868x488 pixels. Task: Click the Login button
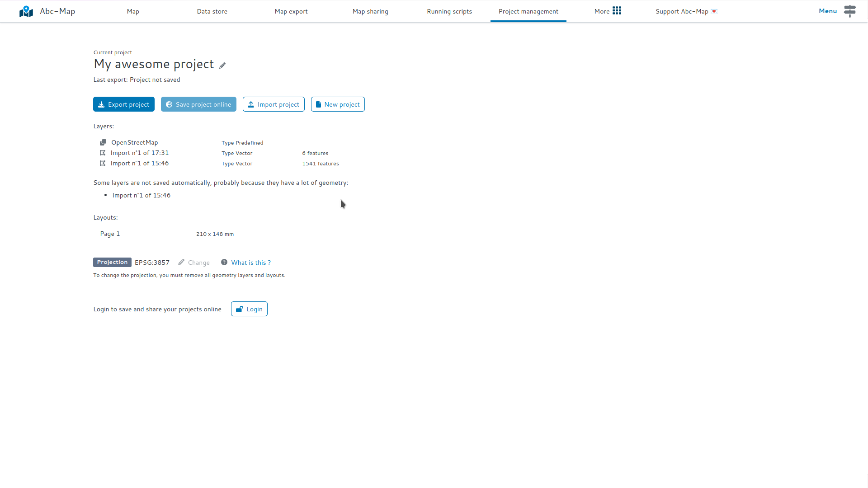pos(249,309)
